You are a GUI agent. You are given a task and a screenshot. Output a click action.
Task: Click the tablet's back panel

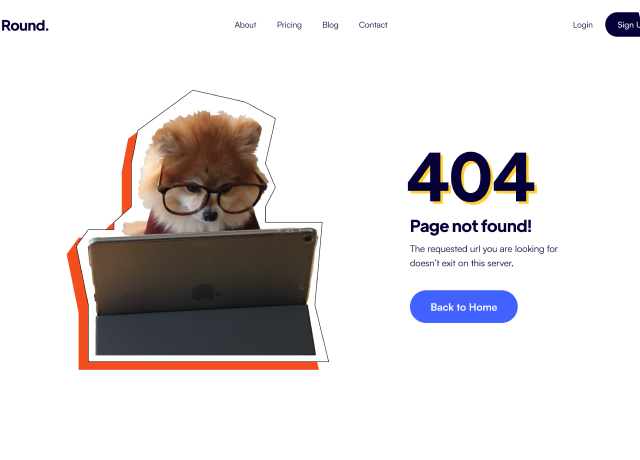pos(202,271)
